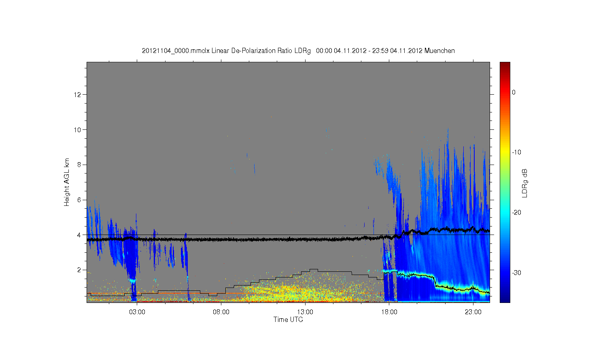Click the 'Time UTC' x-axis label
The image size is (607, 364).
(288, 320)
